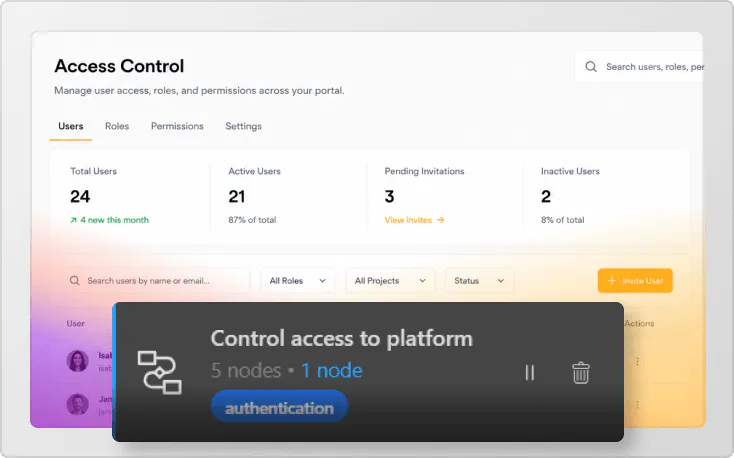This screenshot has width=734, height=458.
Task: Click the arrow icon next to View invites
Action: pos(440,220)
